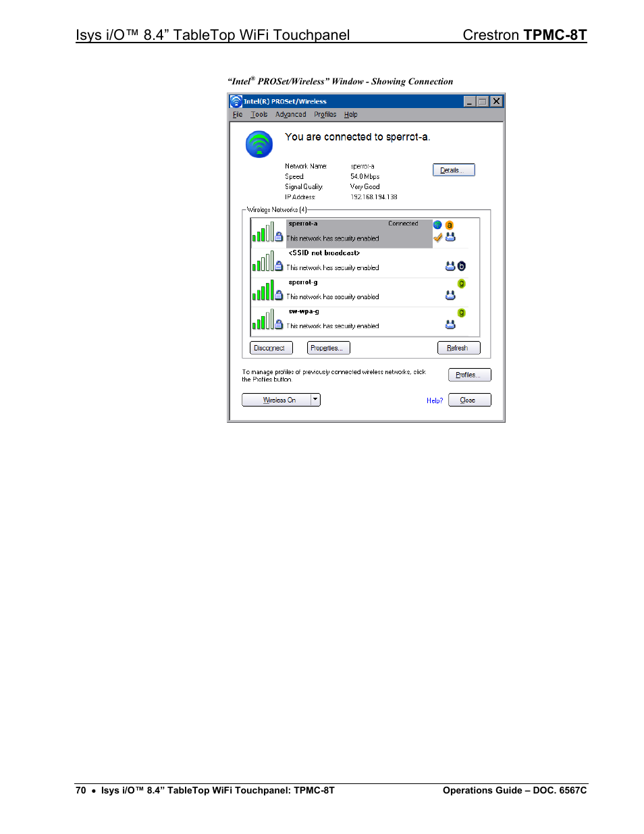Click the signal bars for sw-wpa-g
The height and width of the screenshot is (834, 644).
263,319
